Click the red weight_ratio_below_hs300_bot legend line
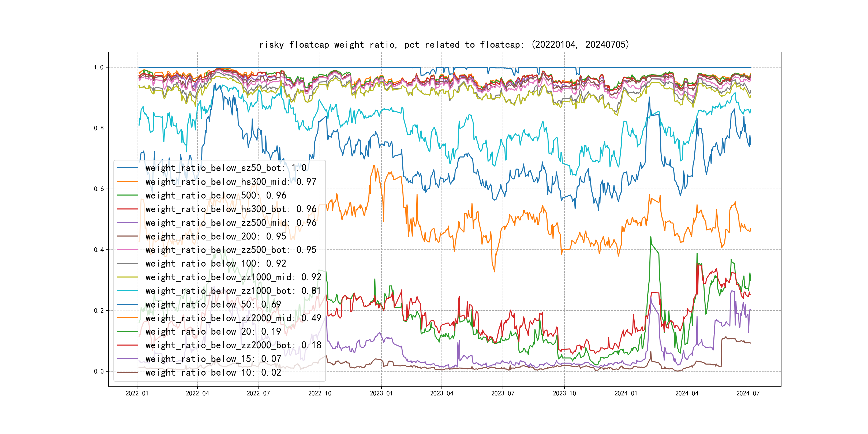868x434 pixels. (127, 209)
